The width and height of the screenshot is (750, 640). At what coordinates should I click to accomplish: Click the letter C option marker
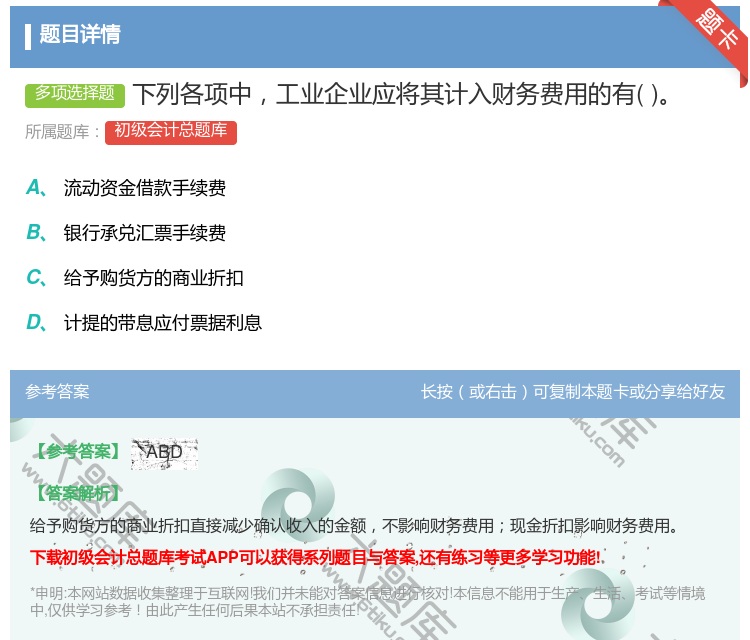point(36,277)
